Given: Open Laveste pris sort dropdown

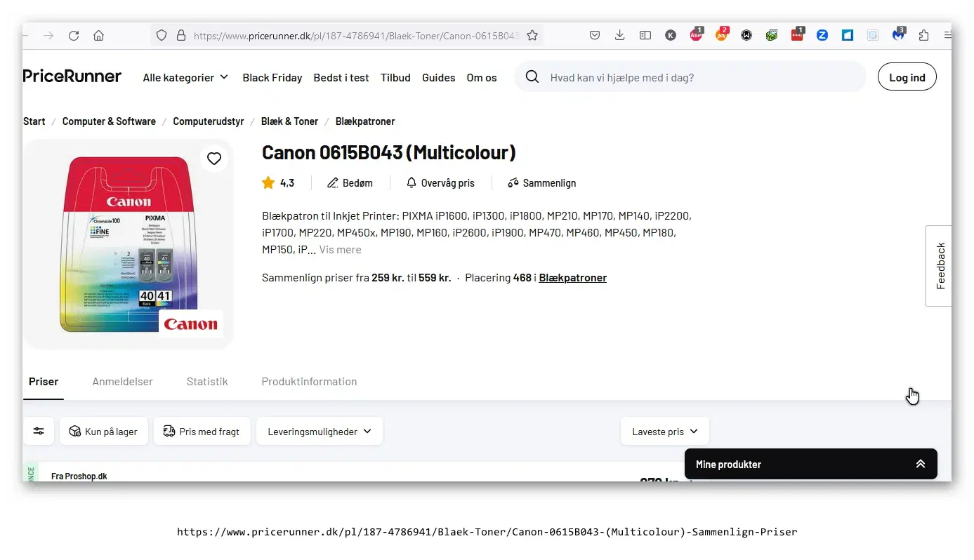Looking at the screenshot, I should [x=665, y=431].
